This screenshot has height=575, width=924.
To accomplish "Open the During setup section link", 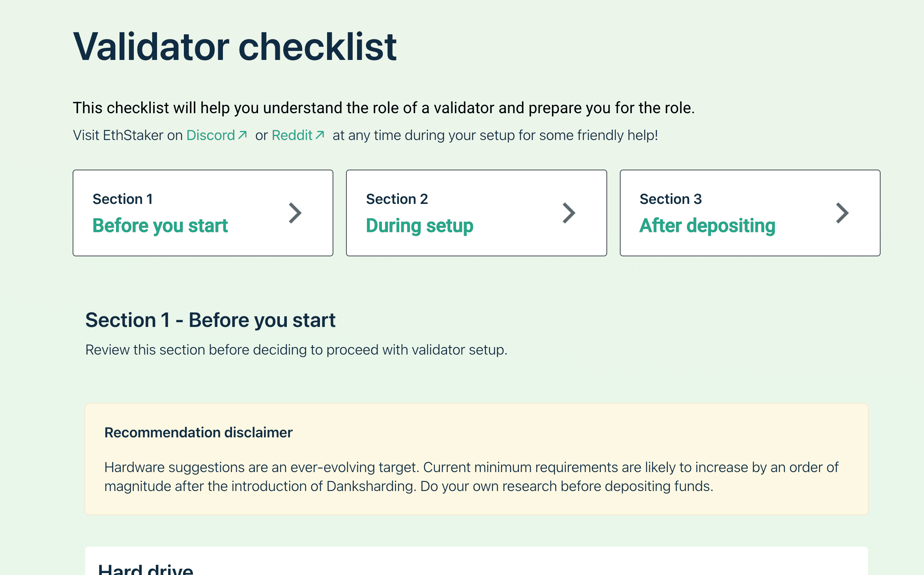I will [419, 226].
